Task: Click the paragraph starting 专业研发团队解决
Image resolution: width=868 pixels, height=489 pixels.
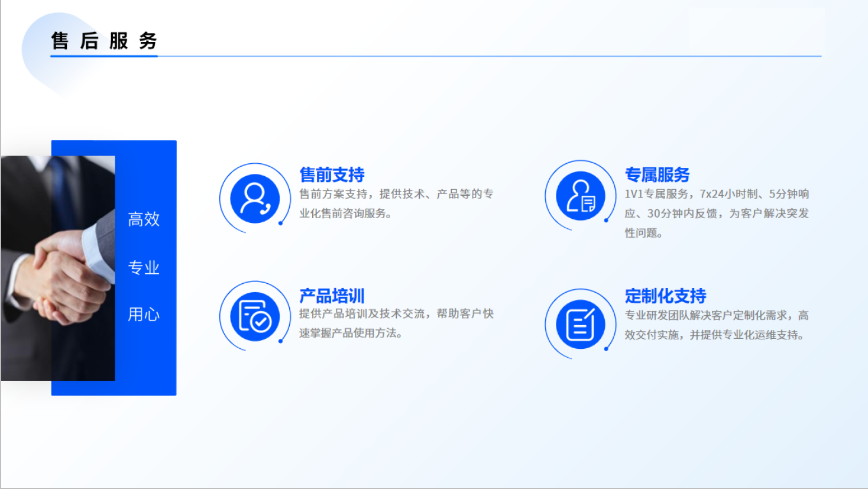Action: pos(717,325)
